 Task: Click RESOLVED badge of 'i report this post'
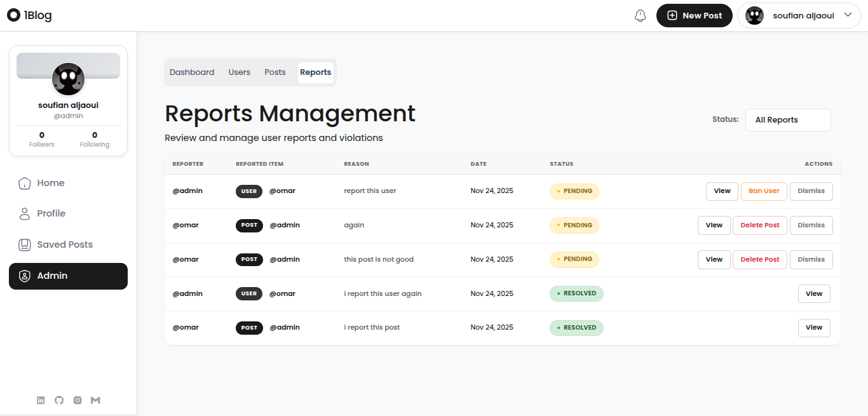click(576, 328)
